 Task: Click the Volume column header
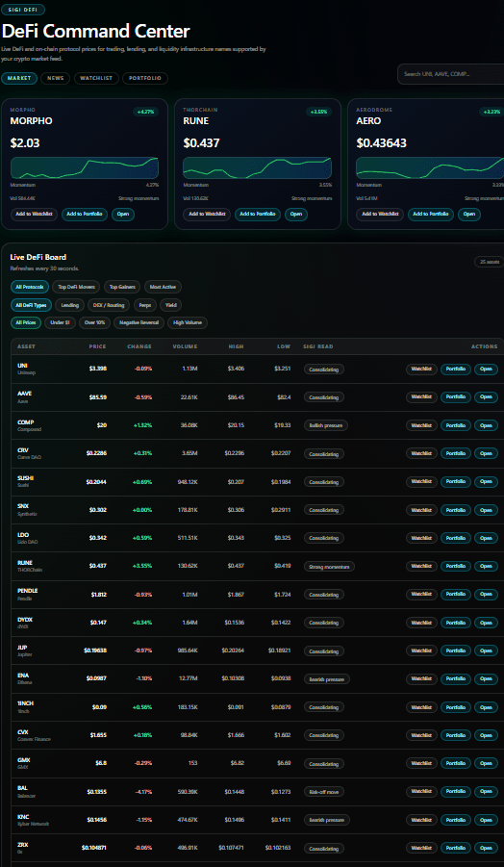185,346
